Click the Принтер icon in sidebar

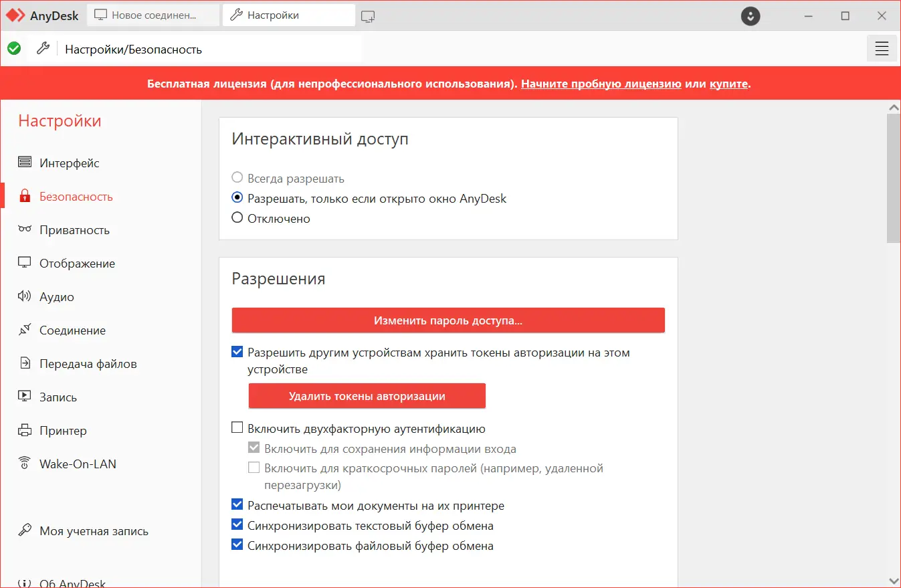point(24,430)
